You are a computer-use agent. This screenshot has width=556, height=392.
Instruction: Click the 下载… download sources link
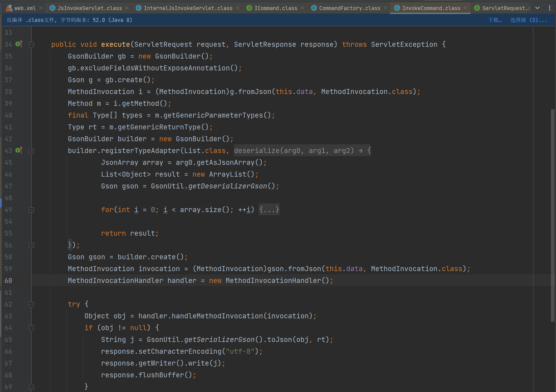pyautogui.click(x=495, y=20)
